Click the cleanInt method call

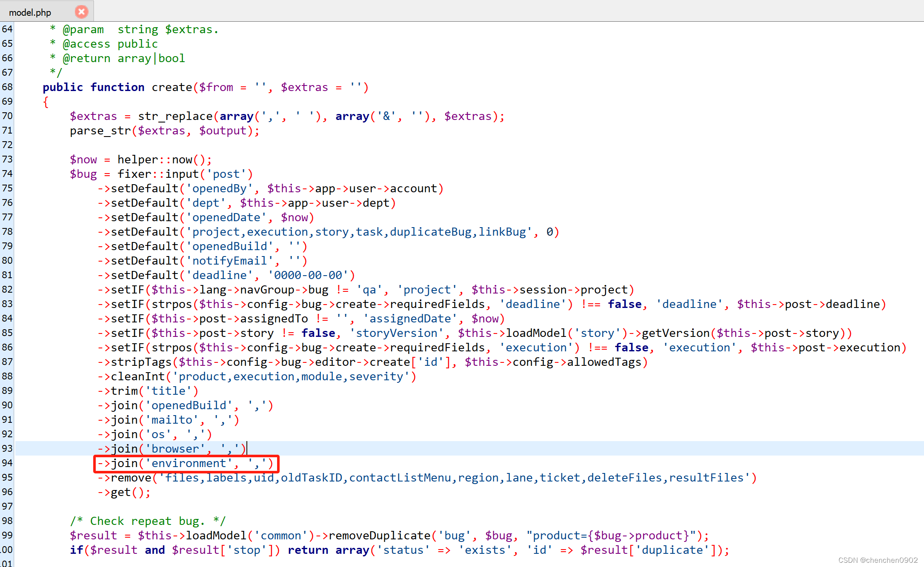point(137,376)
